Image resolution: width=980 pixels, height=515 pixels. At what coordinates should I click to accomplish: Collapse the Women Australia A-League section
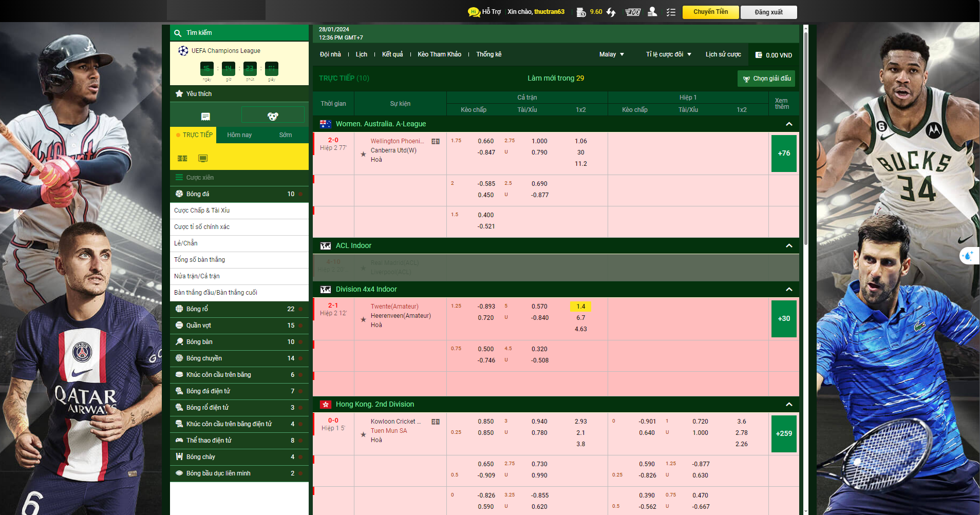[x=789, y=124]
